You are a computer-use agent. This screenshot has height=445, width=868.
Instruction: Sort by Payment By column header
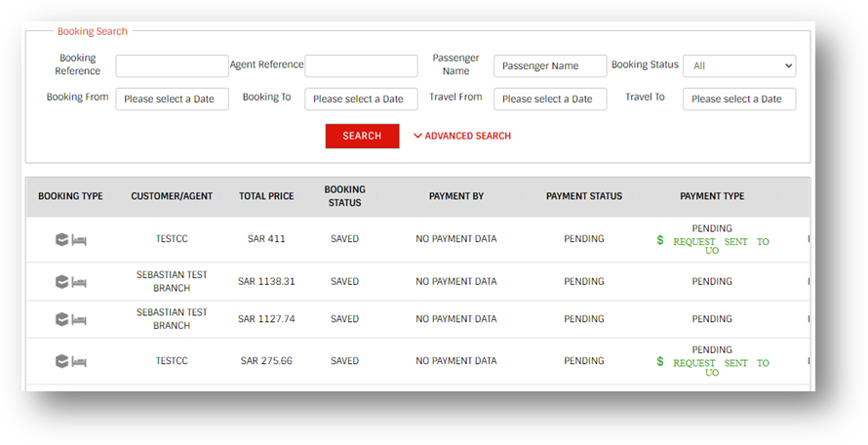[x=456, y=196]
